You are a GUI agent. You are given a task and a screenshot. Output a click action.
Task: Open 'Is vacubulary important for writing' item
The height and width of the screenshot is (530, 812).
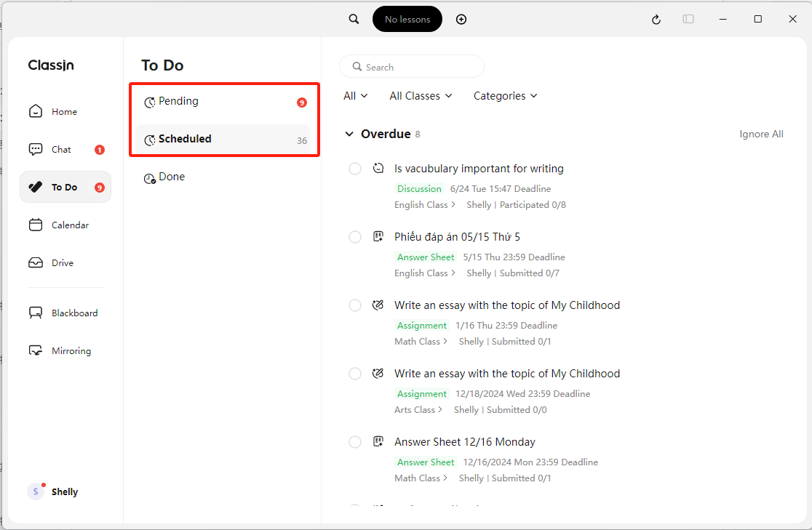click(x=479, y=168)
